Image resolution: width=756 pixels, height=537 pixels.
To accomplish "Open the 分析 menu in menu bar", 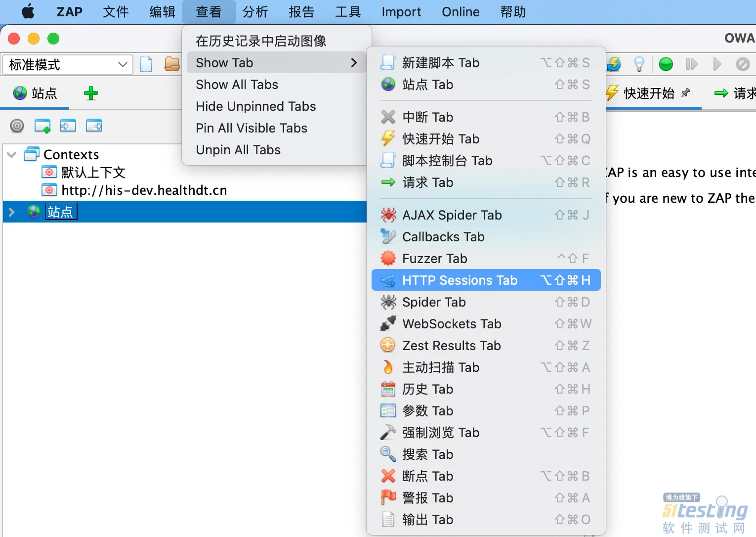I will [255, 12].
